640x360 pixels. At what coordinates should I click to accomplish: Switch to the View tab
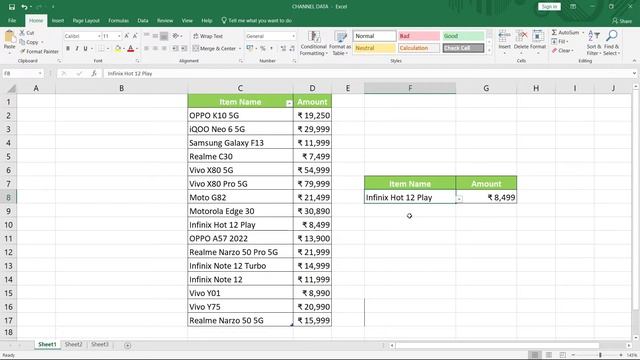[x=187, y=20]
